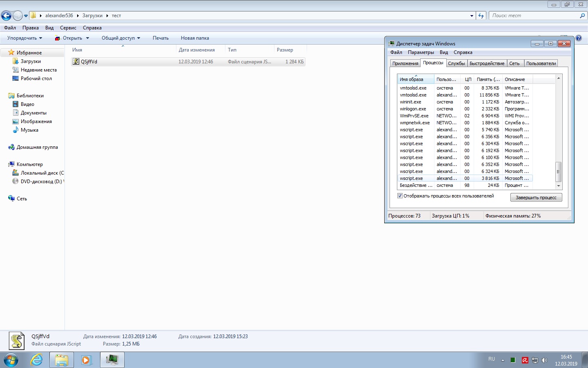Open Windows Media Player from taskbar
This screenshot has width=588, height=368.
coord(87,360)
